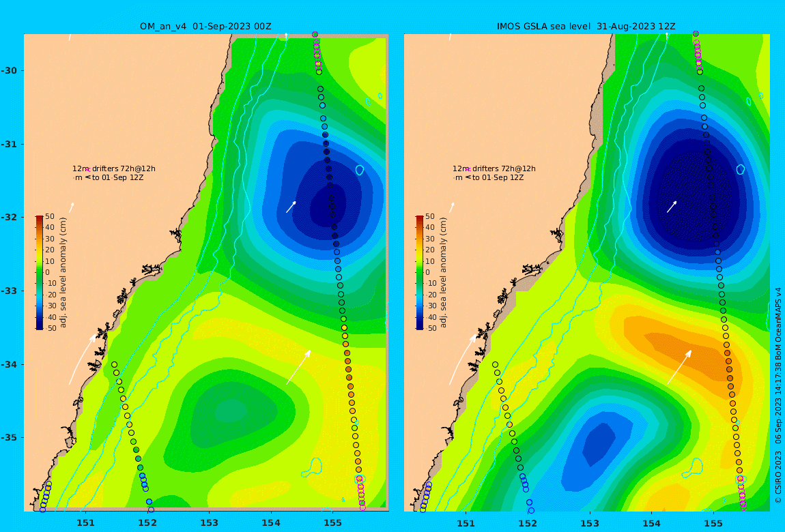Click the latitude label "-32" on the left axis
Viewport: 785px width, 532px height.
pos(9,217)
